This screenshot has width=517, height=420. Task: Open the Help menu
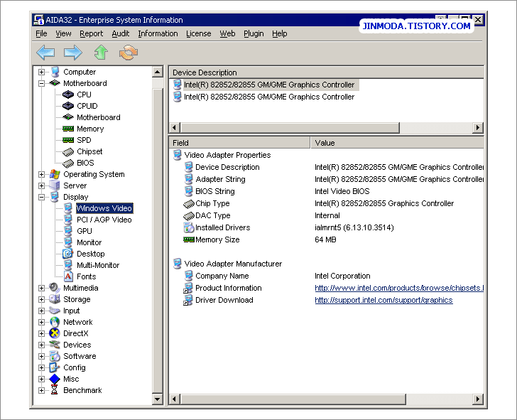[280, 33]
